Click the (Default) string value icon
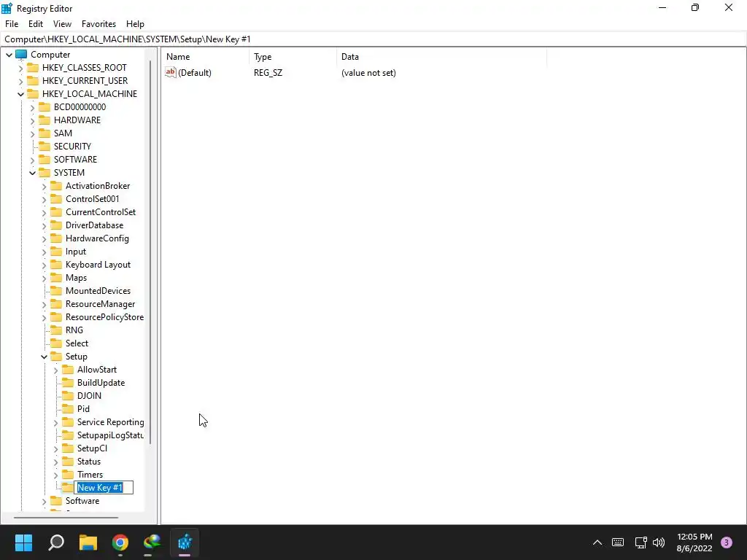 pyautogui.click(x=171, y=72)
